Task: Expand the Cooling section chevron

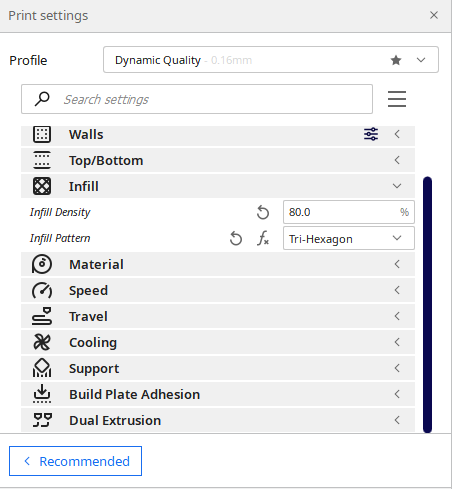Action: tap(397, 342)
